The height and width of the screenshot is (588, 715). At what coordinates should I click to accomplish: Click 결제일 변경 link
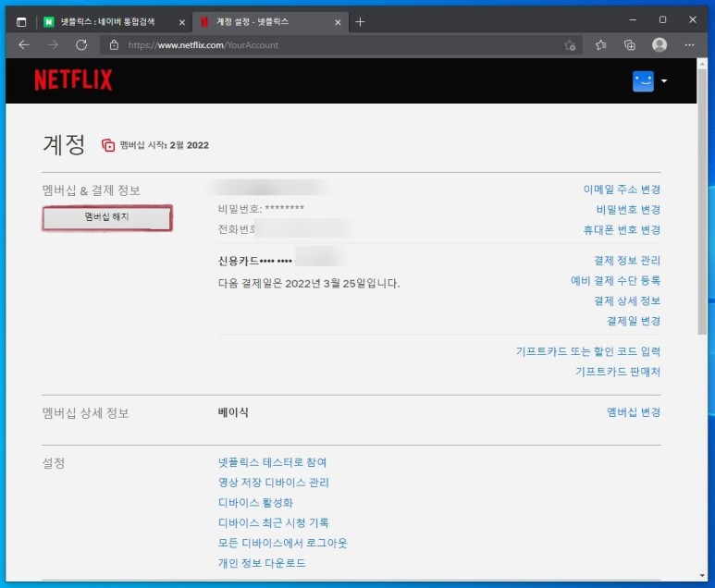pyautogui.click(x=634, y=321)
